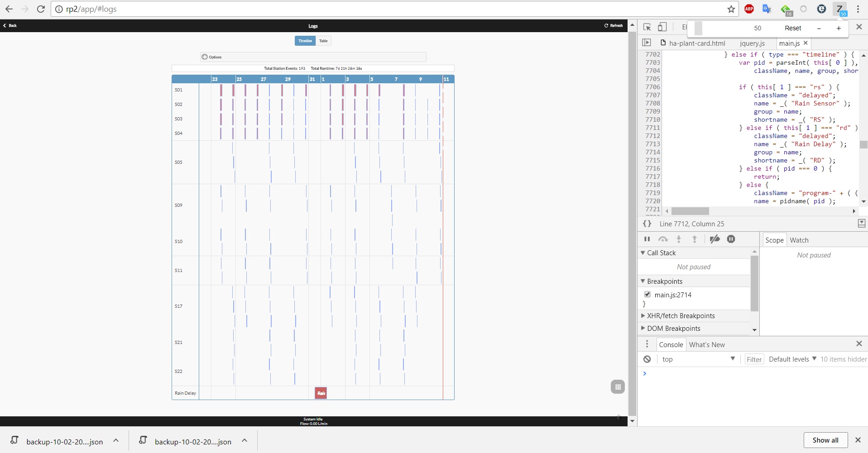Click the Refresh button in Logs header

click(x=614, y=25)
